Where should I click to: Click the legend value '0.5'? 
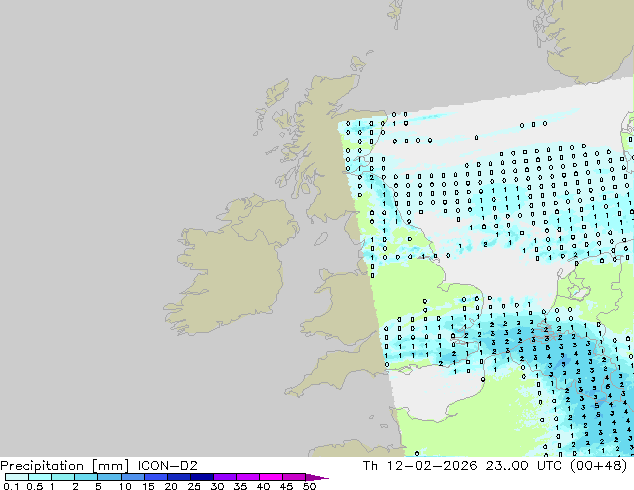click(x=34, y=486)
